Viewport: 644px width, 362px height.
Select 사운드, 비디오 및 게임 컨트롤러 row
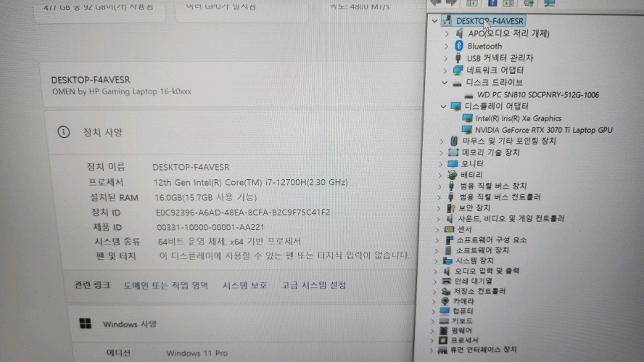[511, 218]
